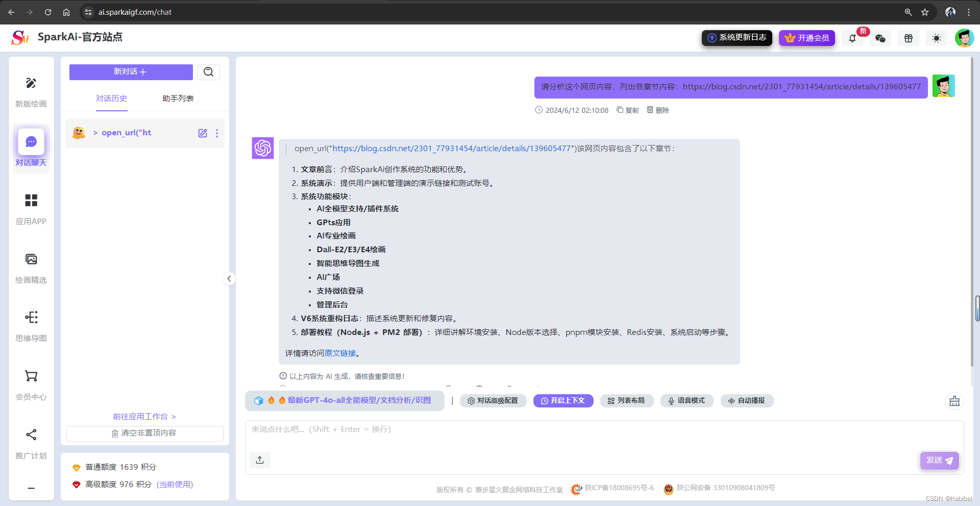Click the 普通额度 1639 积分 entry
The width and height of the screenshot is (980, 506).
point(120,467)
